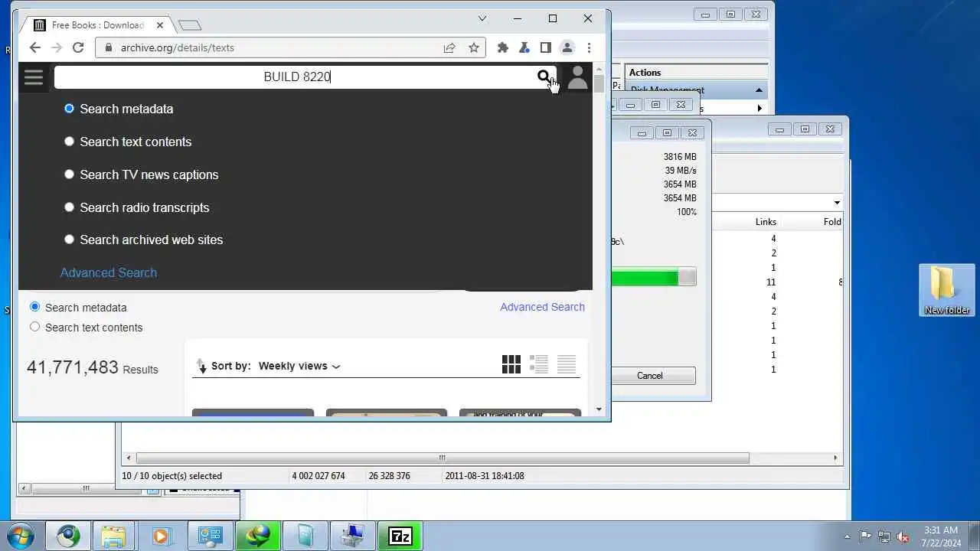
Task: Click Action Center flag tray icon
Action: [865, 536]
